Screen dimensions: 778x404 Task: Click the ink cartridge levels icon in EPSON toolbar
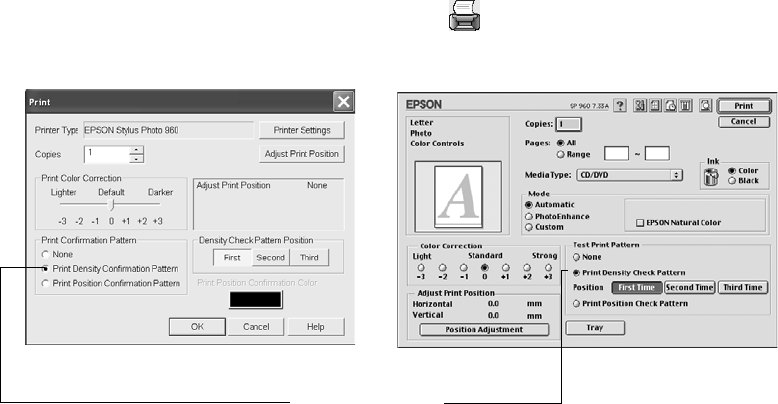pos(686,105)
